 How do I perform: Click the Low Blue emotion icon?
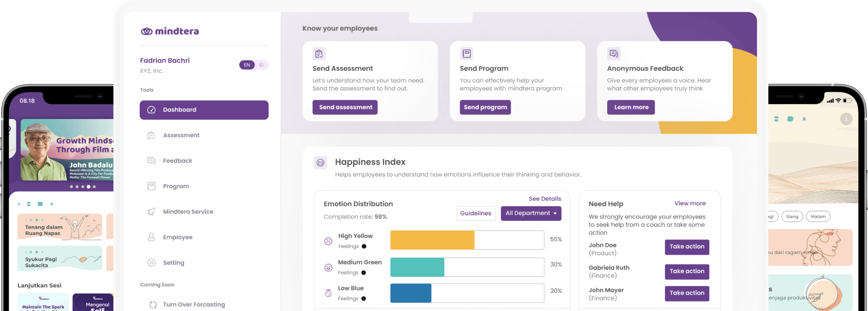point(329,293)
